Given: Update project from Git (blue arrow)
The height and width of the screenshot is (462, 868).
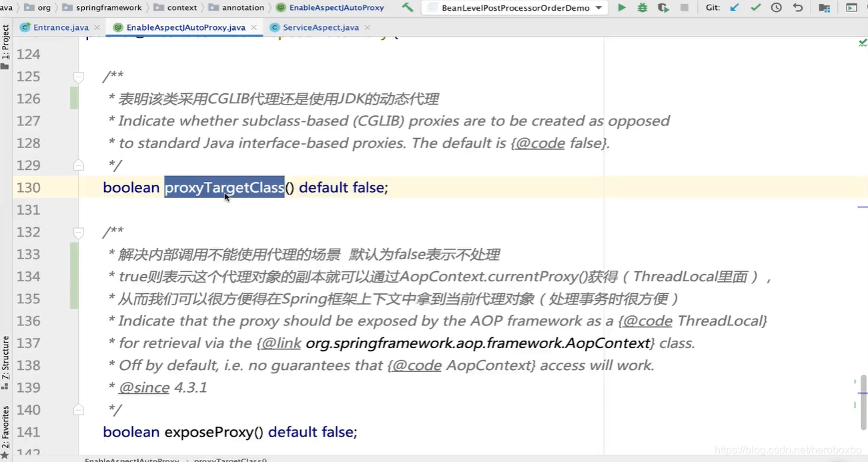Looking at the screenshot, I should click(x=735, y=8).
